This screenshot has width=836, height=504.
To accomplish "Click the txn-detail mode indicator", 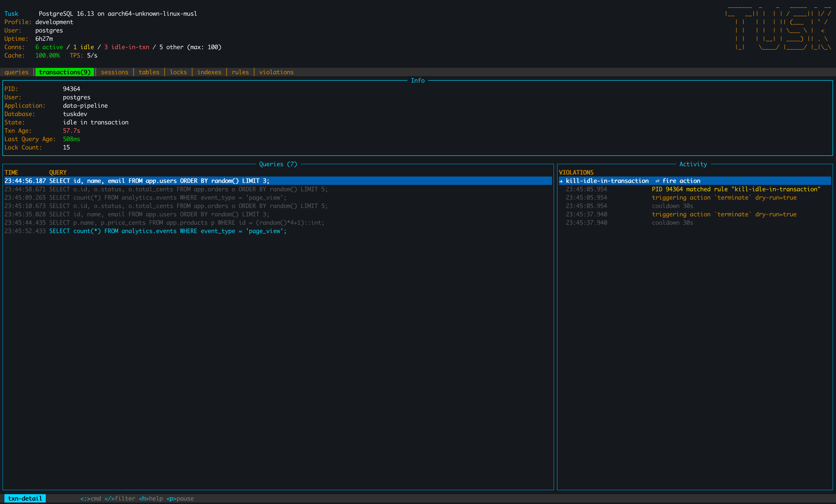I will pyautogui.click(x=25, y=499).
